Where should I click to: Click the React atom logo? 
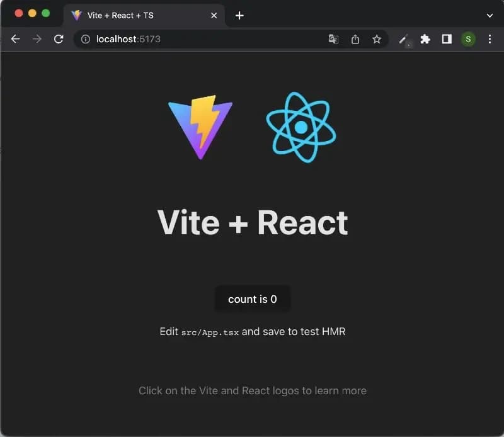click(x=301, y=127)
